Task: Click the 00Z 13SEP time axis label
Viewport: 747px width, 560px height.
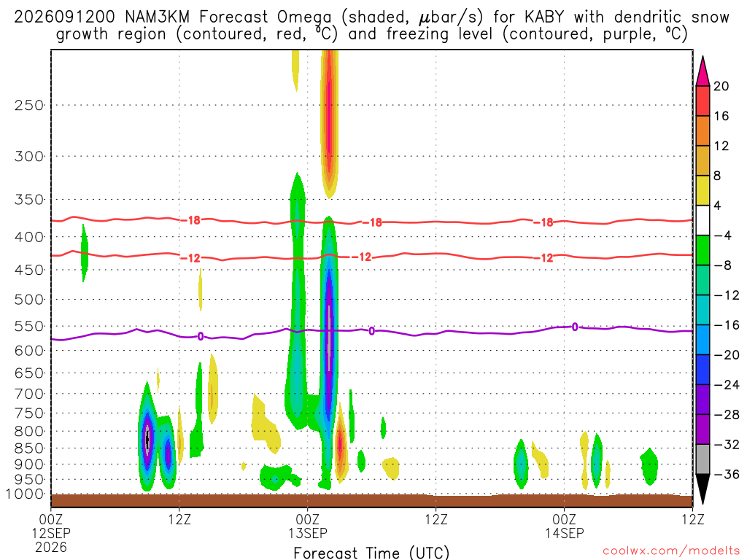Action: coord(308,526)
